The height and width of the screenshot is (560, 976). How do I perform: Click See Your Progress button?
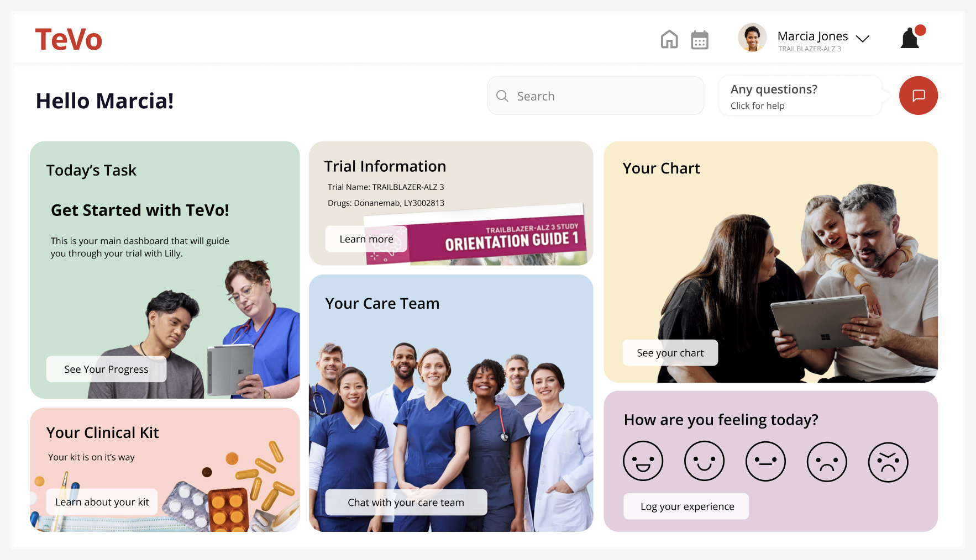point(106,369)
